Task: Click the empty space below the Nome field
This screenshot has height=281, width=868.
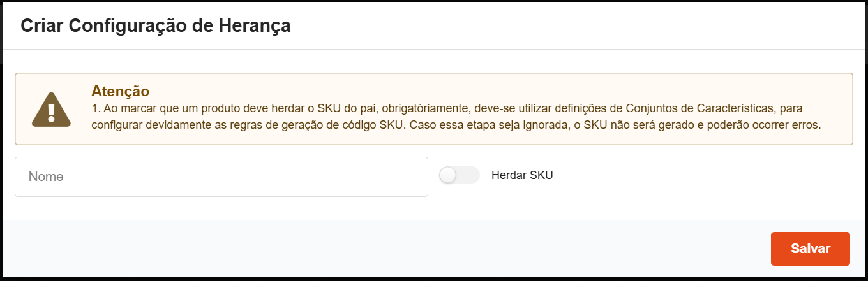Action: click(221, 208)
